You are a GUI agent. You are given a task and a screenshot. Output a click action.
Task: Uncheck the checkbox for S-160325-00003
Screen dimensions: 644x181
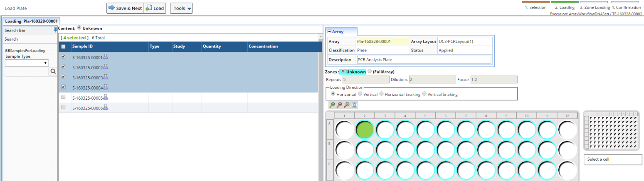(x=63, y=77)
